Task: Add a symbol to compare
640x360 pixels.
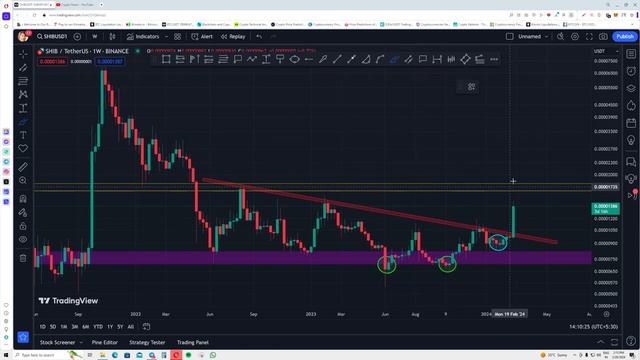Action: tap(77, 37)
